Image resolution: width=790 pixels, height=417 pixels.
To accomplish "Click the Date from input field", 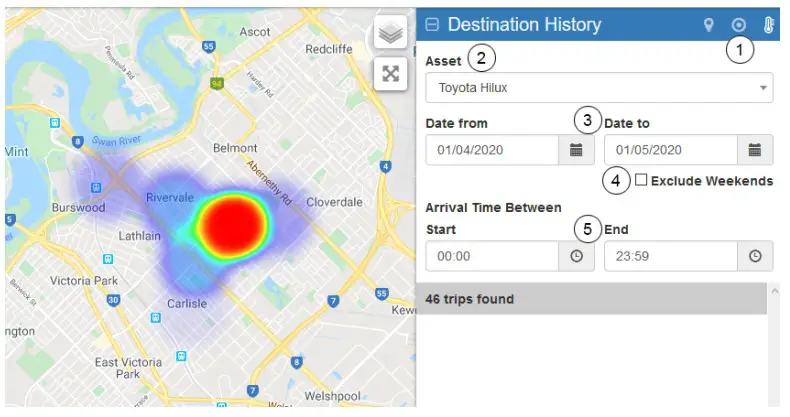I will (x=491, y=150).
